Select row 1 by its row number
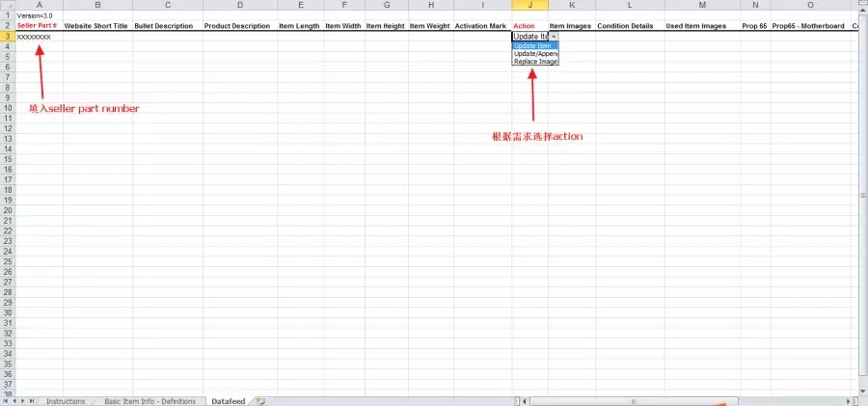The height and width of the screenshot is (406, 868). click(8, 15)
